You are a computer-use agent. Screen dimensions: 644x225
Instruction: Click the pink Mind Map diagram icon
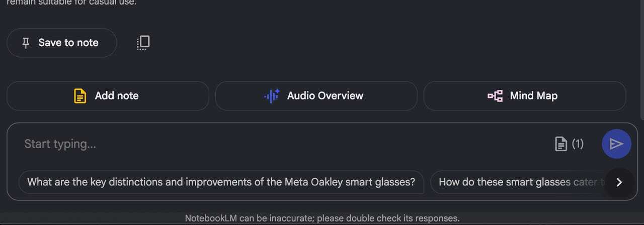click(495, 96)
